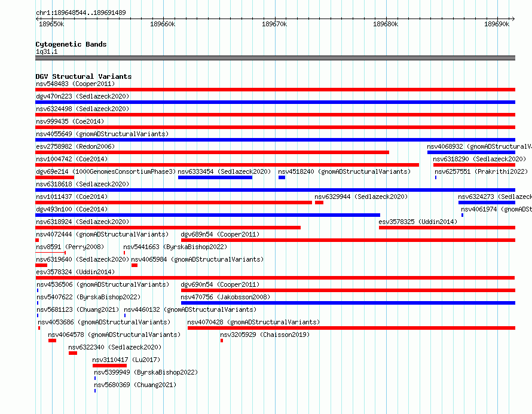Select dgv493n100 (Coe2014) label
This screenshot has height=414, width=532.
(72, 209)
